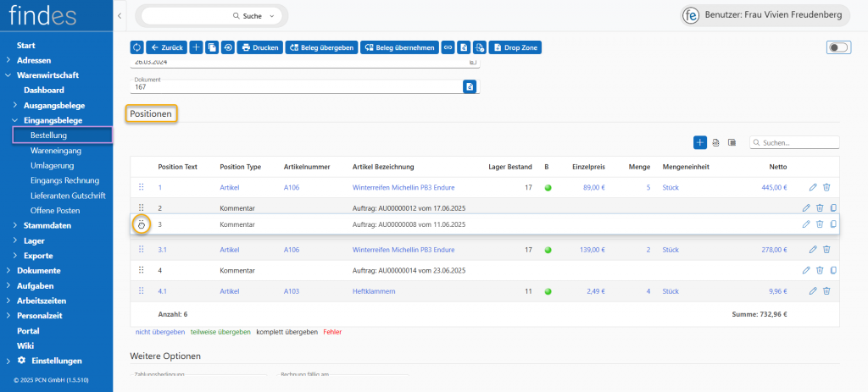Expand the Adressen menu section

click(x=34, y=60)
